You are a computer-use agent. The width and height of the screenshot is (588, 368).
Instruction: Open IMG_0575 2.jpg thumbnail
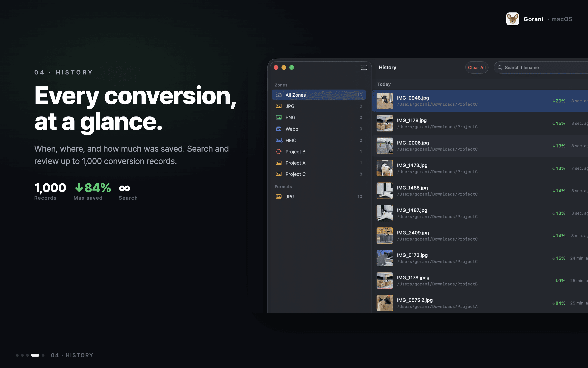pos(385,303)
